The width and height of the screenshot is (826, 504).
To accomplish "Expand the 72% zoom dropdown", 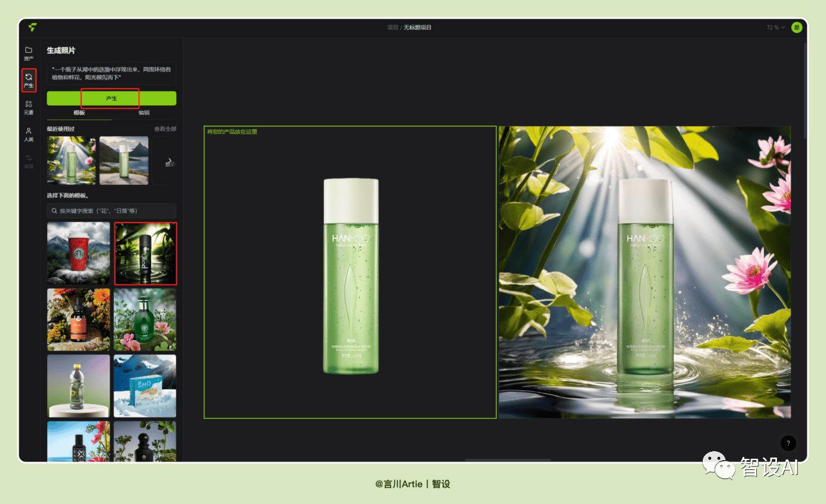I will [776, 28].
